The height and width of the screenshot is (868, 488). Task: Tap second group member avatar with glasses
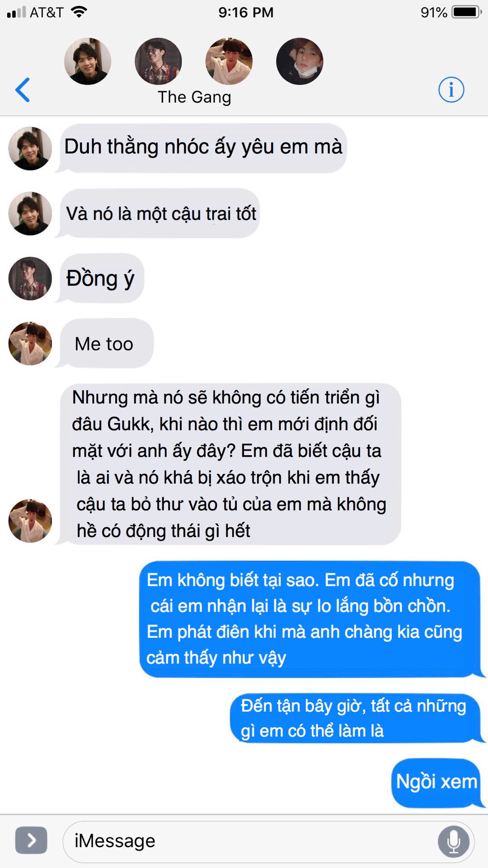click(158, 61)
